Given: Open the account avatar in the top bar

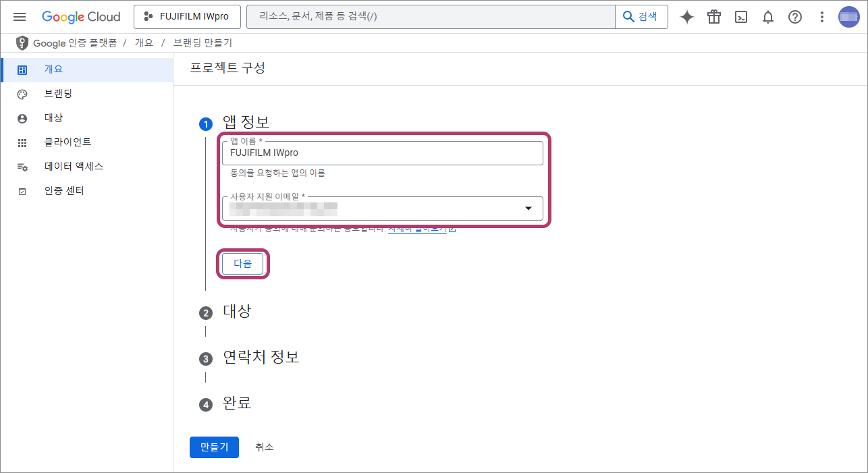Looking at the screenshot, I should click(x=849, y=17).
